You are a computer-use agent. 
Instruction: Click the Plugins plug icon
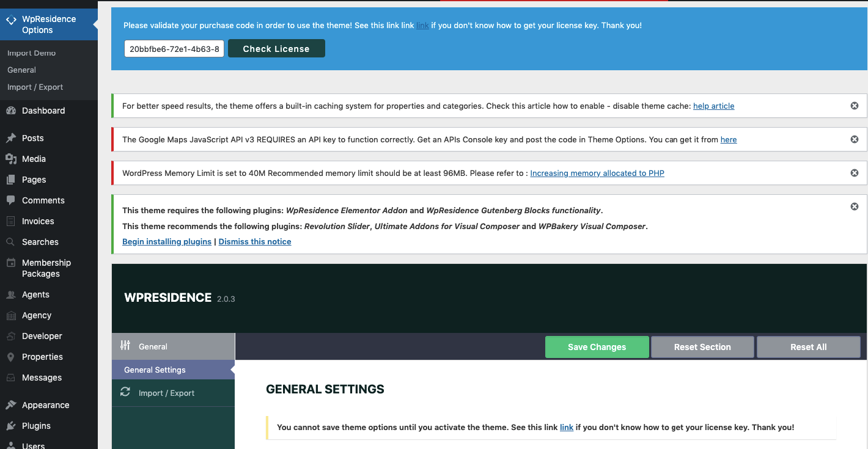coord(11,426)
